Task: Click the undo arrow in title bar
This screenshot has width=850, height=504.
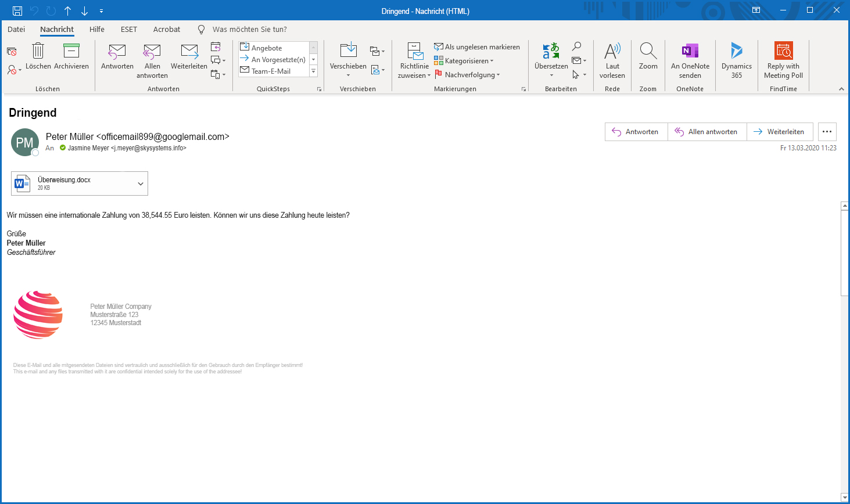Action: [34, 10]
